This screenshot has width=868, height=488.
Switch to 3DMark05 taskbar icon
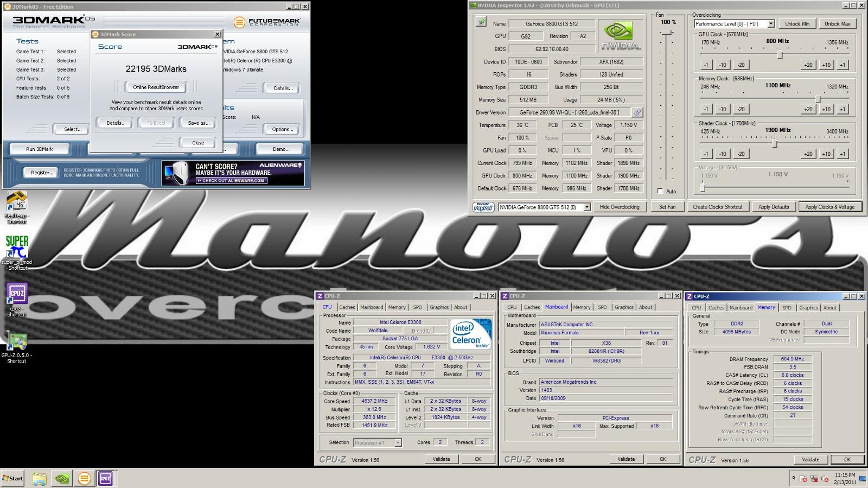[84, 478]
